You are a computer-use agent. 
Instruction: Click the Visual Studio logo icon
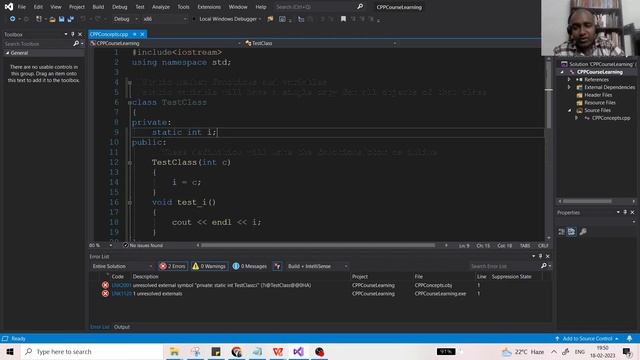click(x=9, y=7)
